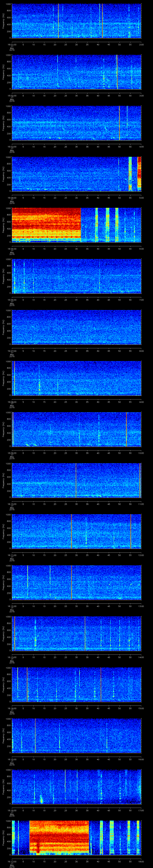The height and width of the screenshot is (868, 153).
Task: Click the Frequency (Hz) axis label of the 16:01:00 panel
Action: [3, 21]
